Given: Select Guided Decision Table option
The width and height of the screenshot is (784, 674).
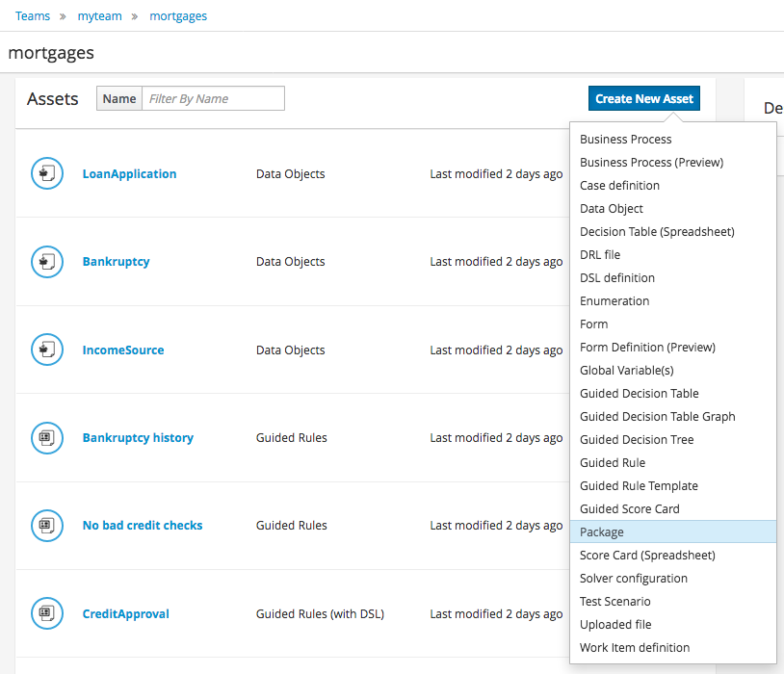Looking at the screenshot, I should point(640,394).
